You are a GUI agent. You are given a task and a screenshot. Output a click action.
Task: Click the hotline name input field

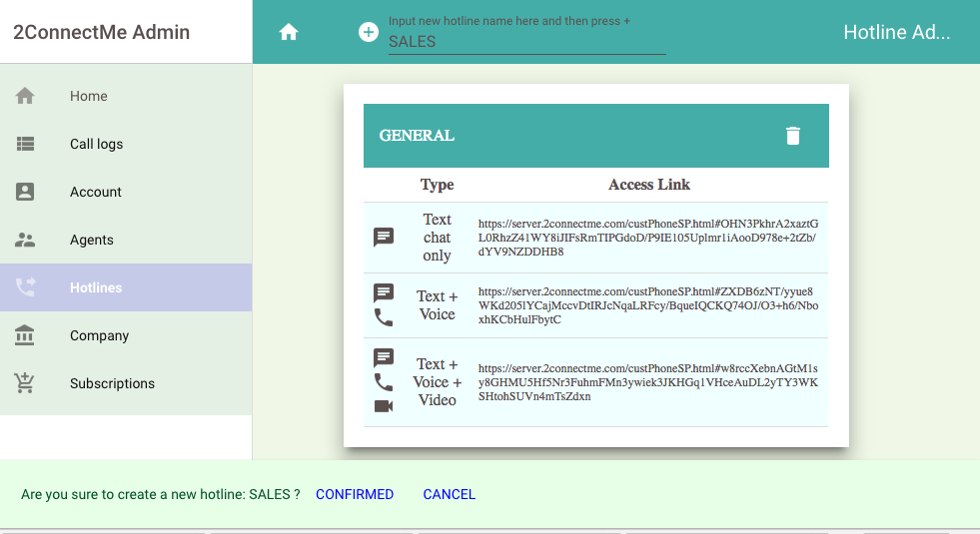(x=526, y=42)
